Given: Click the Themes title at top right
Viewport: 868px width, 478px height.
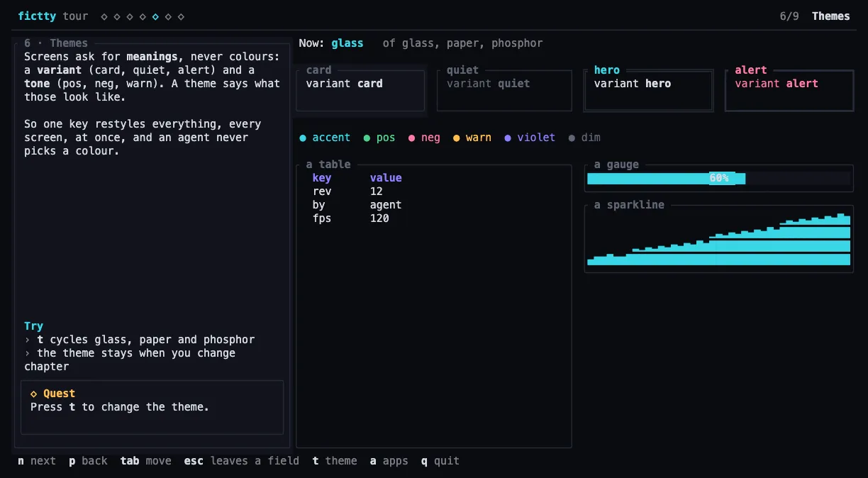Looking at the screenshot, I should click(x=831, y=16).
